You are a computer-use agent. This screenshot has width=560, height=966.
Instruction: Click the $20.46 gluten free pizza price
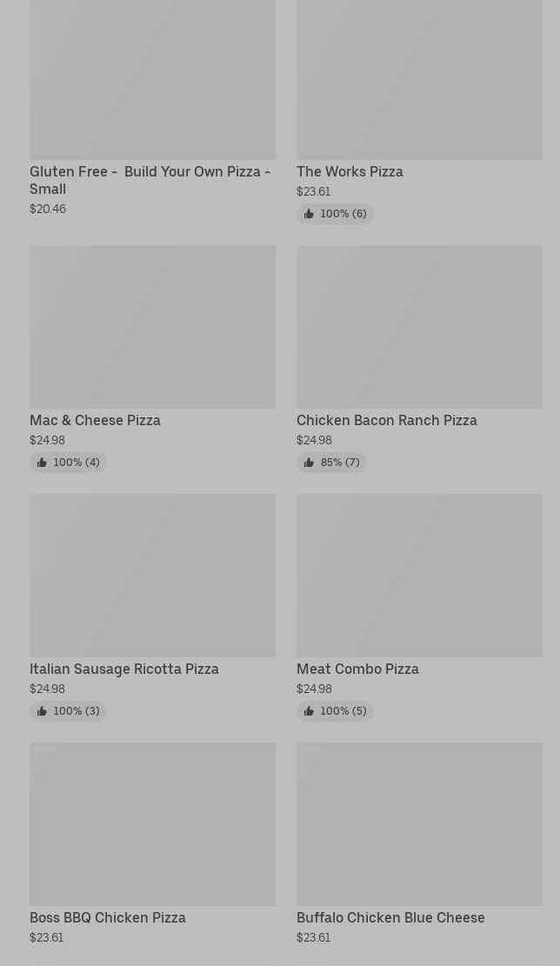[48, 209]
